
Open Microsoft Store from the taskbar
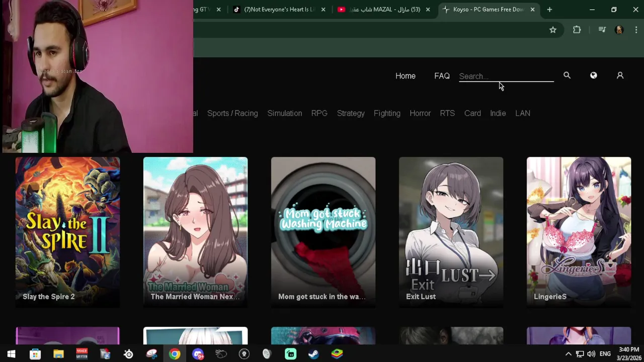(x=35, y=354)
